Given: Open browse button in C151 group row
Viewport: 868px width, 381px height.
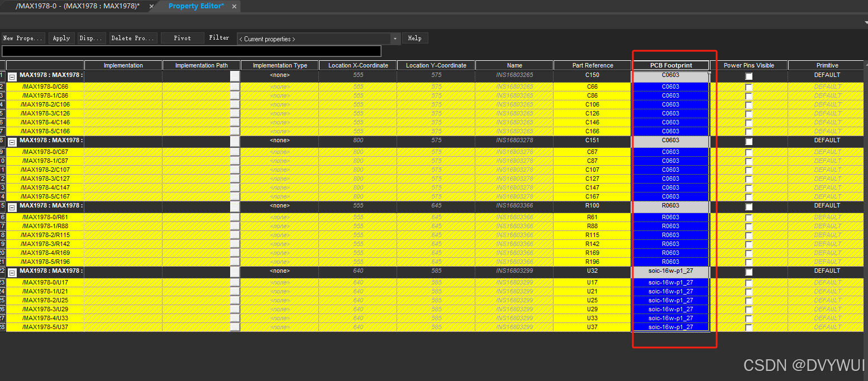Looking at the screenshot, I should pyautogui.click(x=235, y=141).
